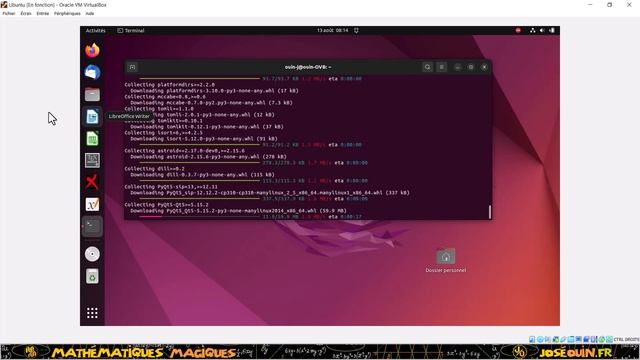Open the VirtualBox Entrée menu
640x360 pixels.
(42, 13)
